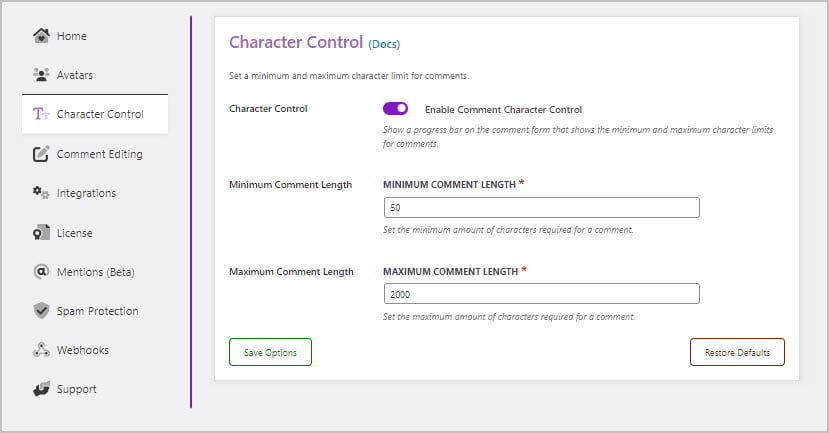Disable the Comment Character Control toggle
This screenshot has width=829, height=433.
point(395,108)
